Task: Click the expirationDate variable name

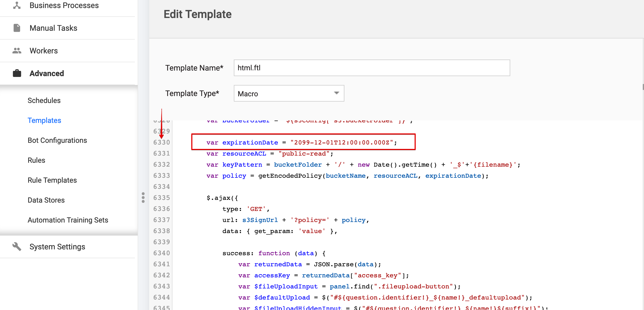Action: 250,142
